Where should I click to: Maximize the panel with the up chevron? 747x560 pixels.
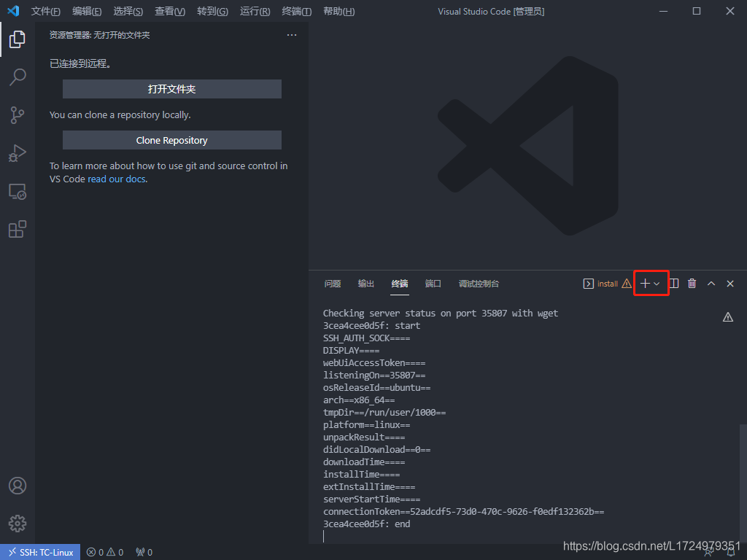point(711,284)
